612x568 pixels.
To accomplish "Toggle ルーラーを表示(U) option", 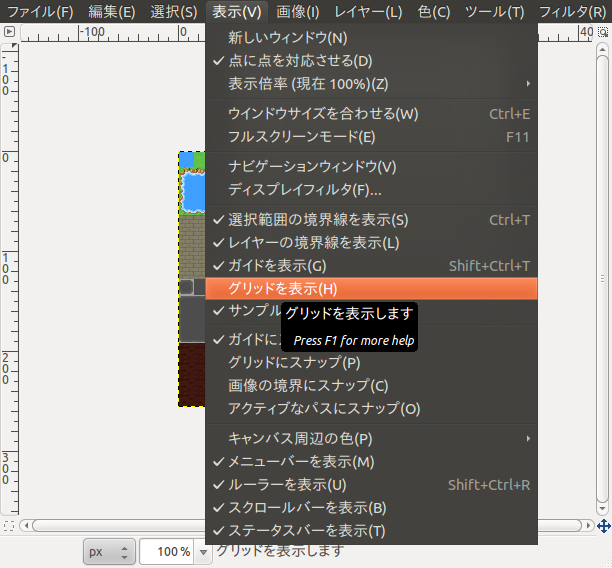I will tap(287, 485).
